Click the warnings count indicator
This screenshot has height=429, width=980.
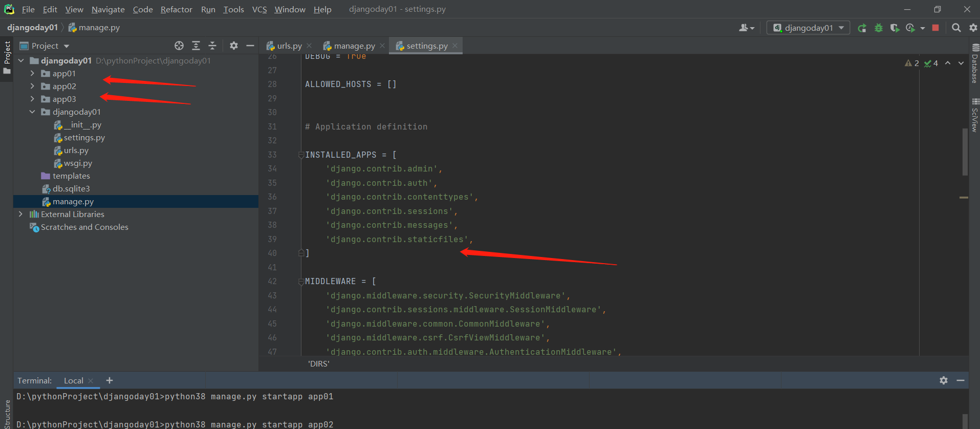[x=912, y=63]
